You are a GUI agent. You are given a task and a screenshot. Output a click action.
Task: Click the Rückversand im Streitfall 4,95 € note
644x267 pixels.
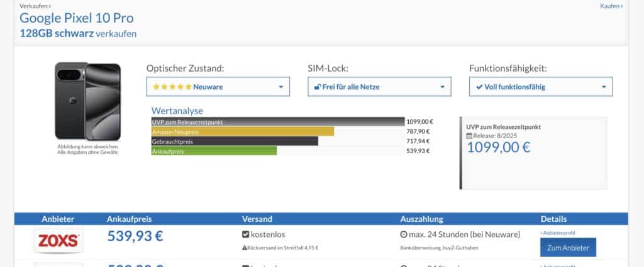[282, 248]
